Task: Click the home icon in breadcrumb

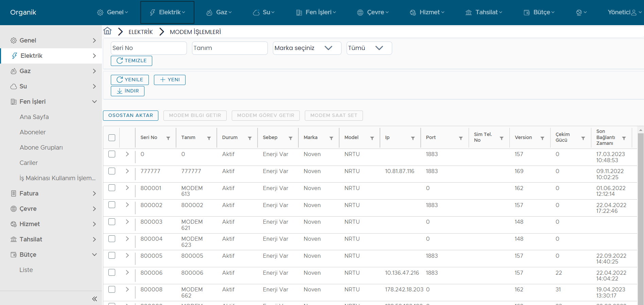Action: coord(107,31)
